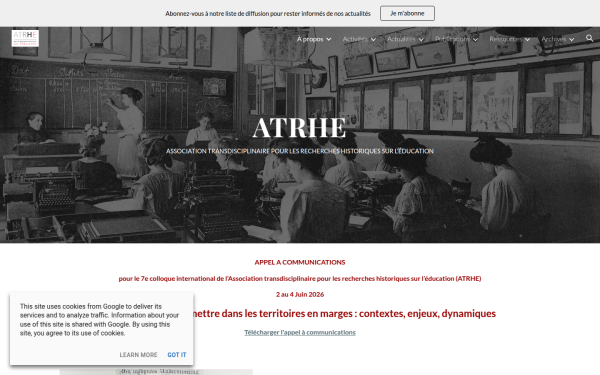Select the ATRHE hero title
The width and height of the screenshot is (600, 375).
pyautogui.click(x=299, y=127)
